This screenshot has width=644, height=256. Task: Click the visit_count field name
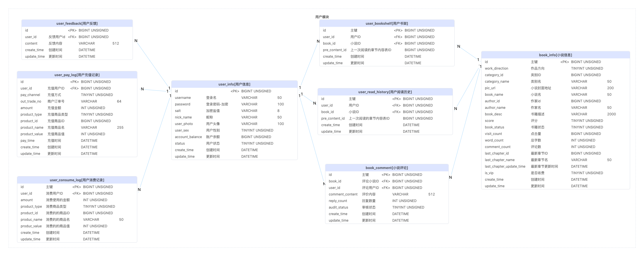coord(493,134)
